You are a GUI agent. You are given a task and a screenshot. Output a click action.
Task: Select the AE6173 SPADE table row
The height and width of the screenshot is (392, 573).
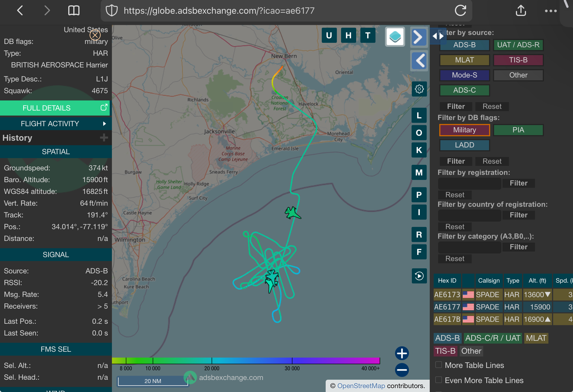[503, 295]
